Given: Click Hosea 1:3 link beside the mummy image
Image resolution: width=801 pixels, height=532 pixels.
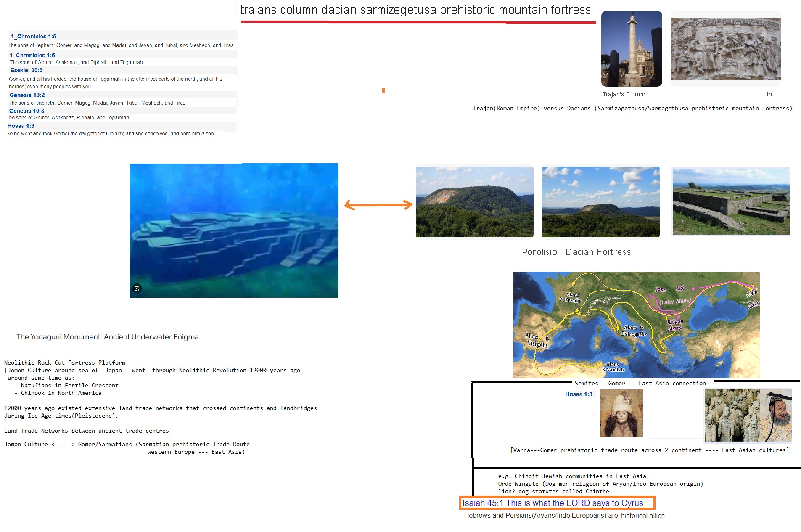Looking at the screenshot, I should (x=579, y=394).
